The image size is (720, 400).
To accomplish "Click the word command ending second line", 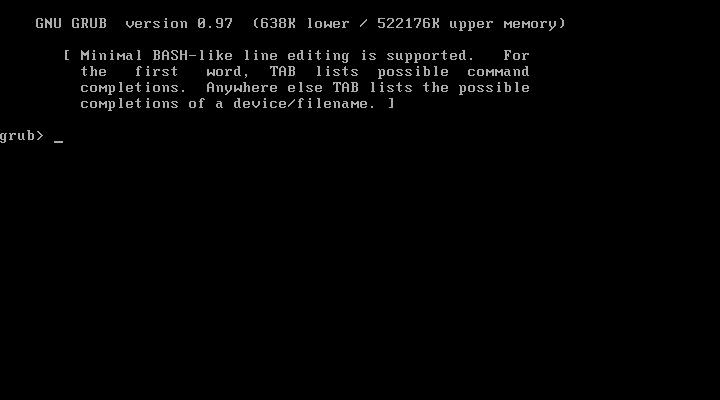I will pos(498,72).
